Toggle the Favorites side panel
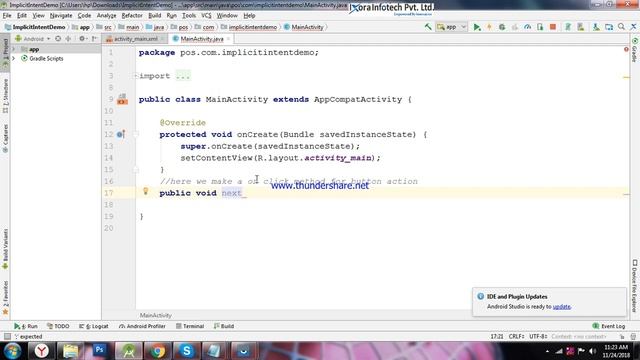640x360 pixels. point(5,298)
